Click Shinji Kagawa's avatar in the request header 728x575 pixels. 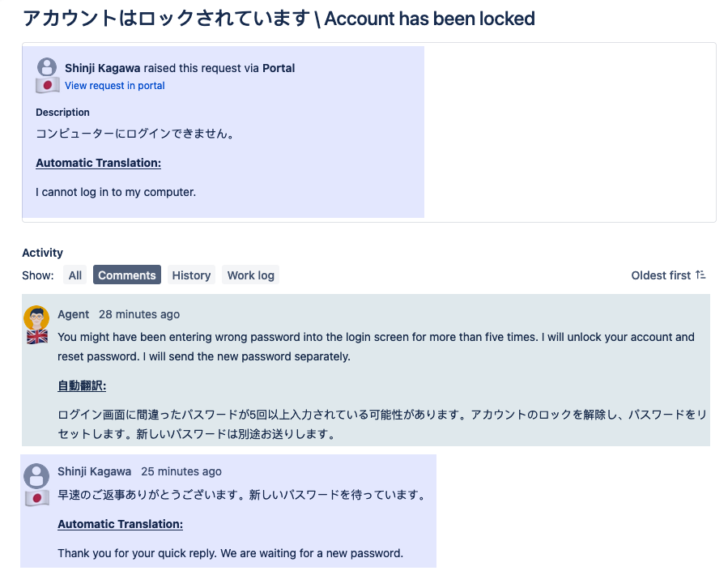[x=46, y=68]
